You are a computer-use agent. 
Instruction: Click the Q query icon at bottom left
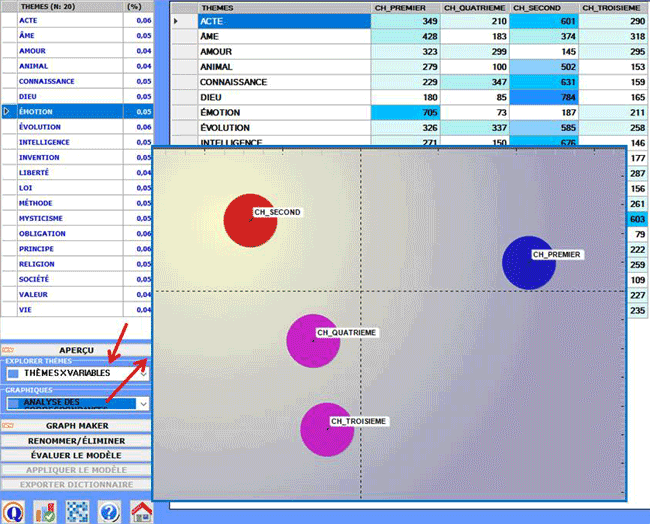click(x=14, y=510)
